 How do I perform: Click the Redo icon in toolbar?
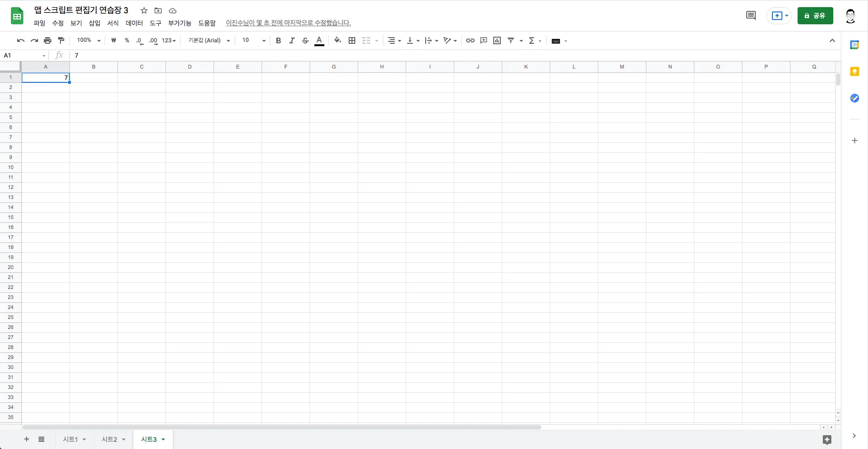[x=34, y=40]
